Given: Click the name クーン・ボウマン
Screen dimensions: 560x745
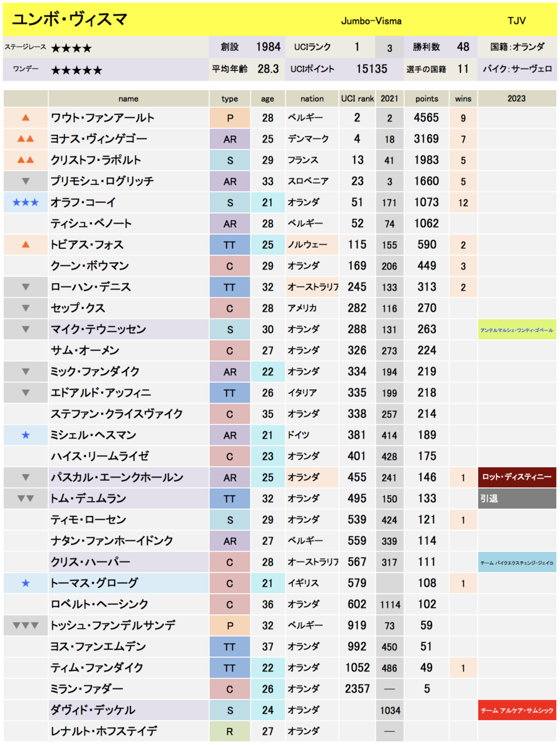Looking at the screenshot, I should [x=90, y=266].
